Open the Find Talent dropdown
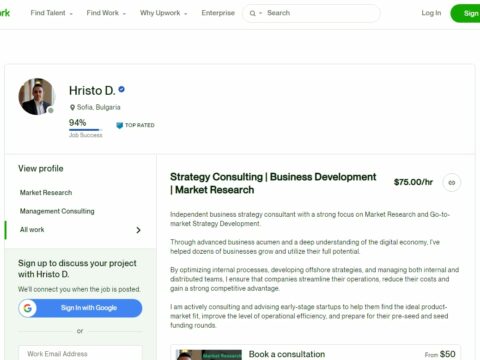The width and height of the screenshot is (480, 360). (x=51, y=13)
